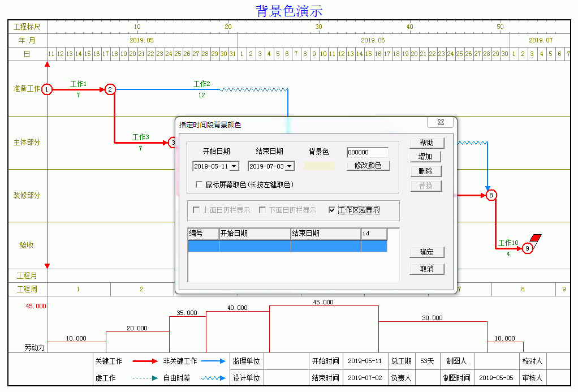Click the 35.000 labor value
This screenshot has height=392, width=578.
point(187,313)
